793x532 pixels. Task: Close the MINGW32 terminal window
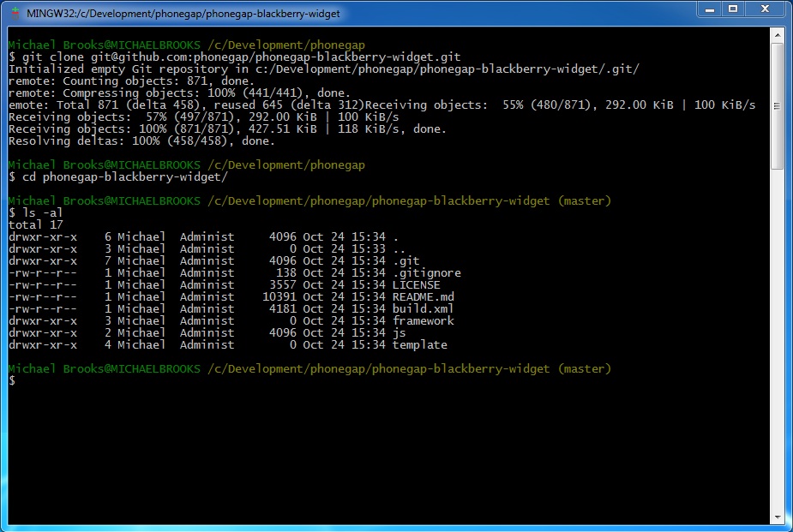tap(765, 9)
